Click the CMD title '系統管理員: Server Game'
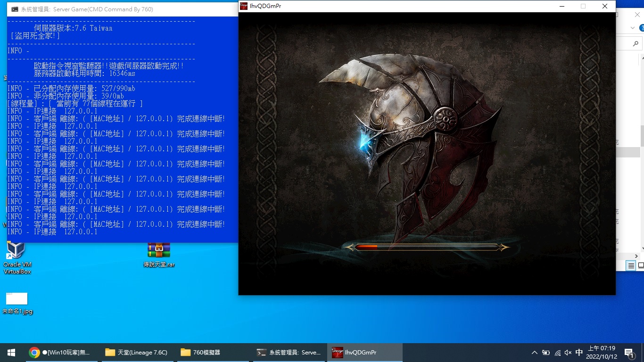644x362 pixels. click(x=54, y=9)
